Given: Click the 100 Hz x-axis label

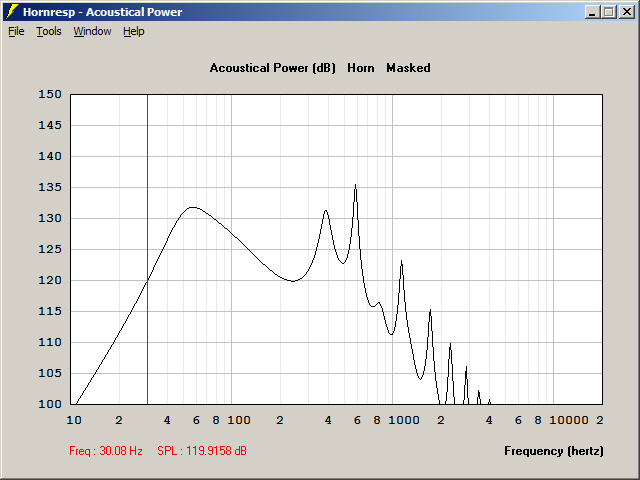Looking at the screenshot, I should coord(239,420).
